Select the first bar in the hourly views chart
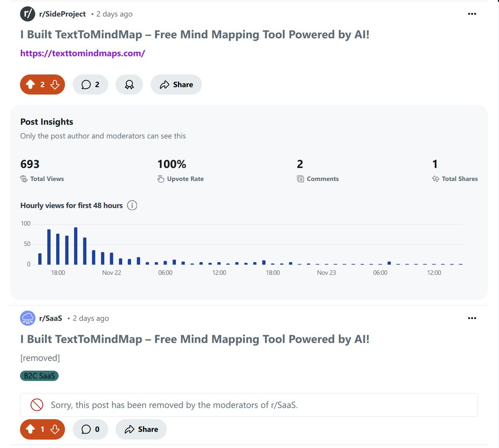499x448 pixels. 40,259
